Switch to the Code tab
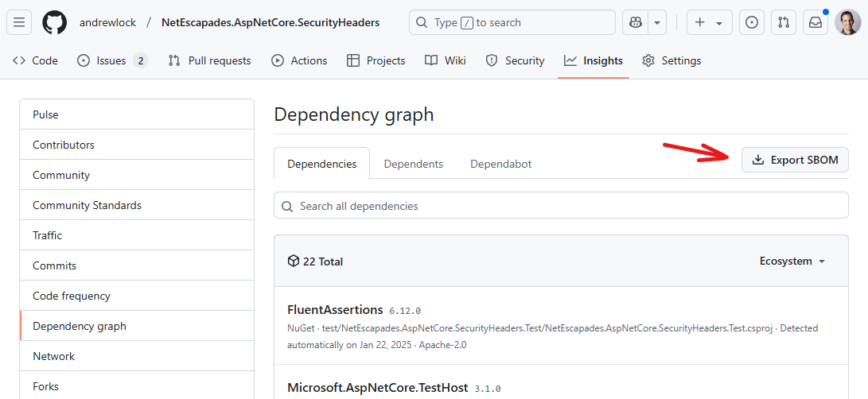Image resolution: width=868 pixels, height=399 pixels. click(x=36, y=61)
